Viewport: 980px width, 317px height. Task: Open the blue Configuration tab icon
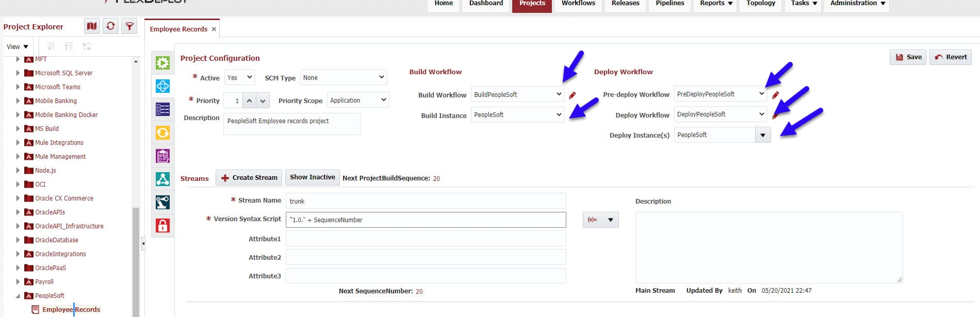pyautogui.click(x=162, y=86)
